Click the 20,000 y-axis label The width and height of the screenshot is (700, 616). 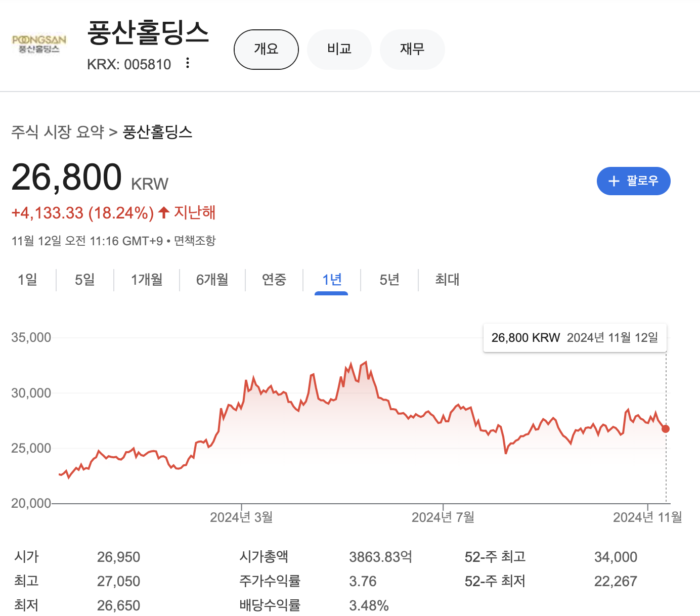pos(31,503)
